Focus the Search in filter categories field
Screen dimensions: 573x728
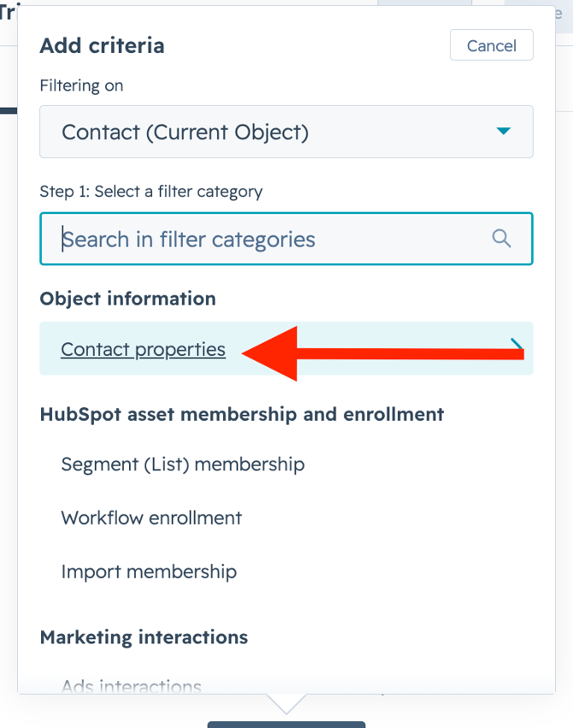pos(274,239)
